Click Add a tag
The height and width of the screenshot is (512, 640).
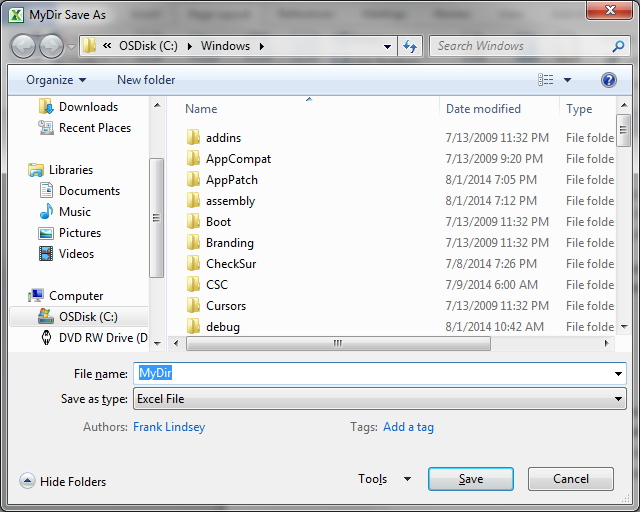(409, 427)
